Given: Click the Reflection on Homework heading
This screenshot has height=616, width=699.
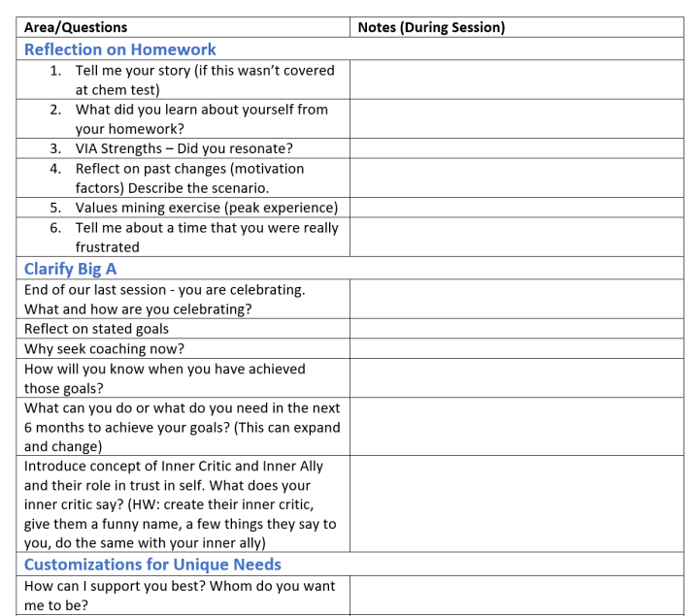Looking at the screenshot, I should [x=120, y=49].
